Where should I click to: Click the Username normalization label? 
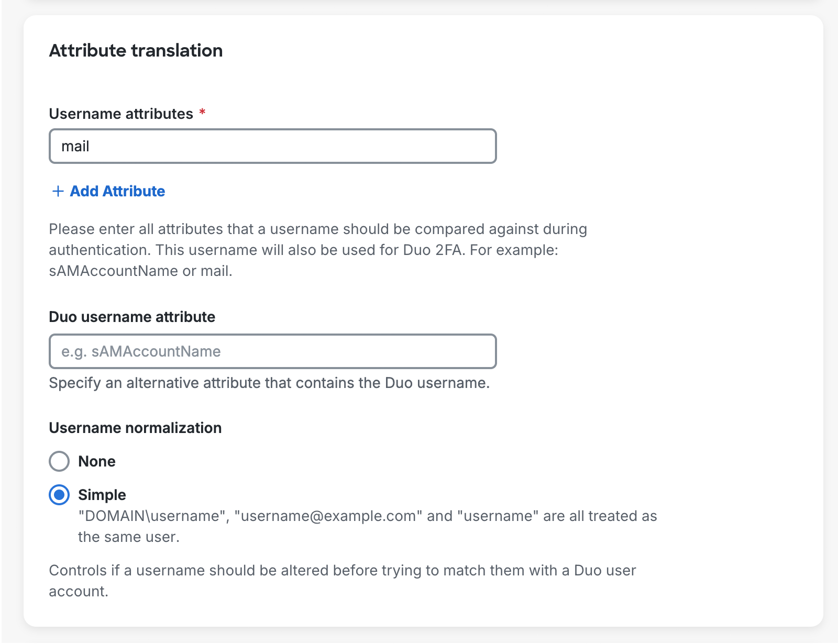coord(135,428)
